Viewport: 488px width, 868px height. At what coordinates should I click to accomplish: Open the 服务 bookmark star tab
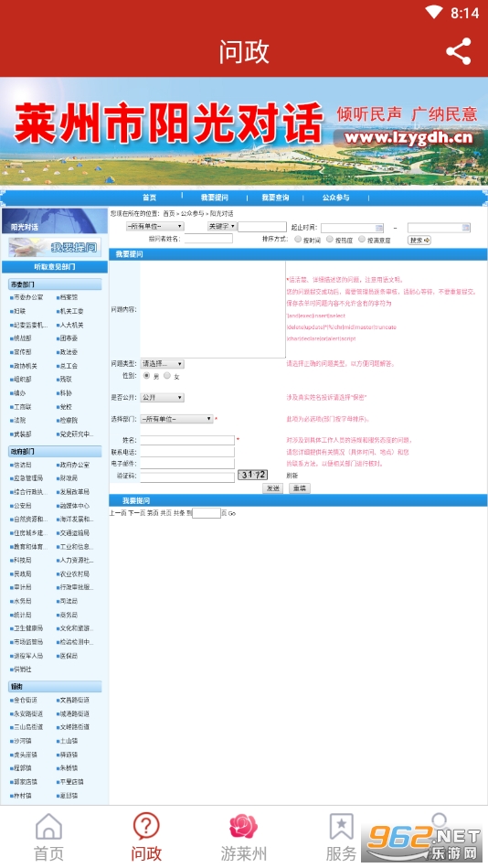coord(342,827)
